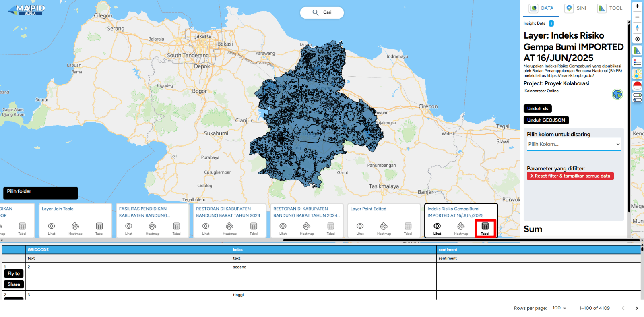Open the rows per page dropdown
The height and width of the screenshot is (317, 644).
[559, 308]
